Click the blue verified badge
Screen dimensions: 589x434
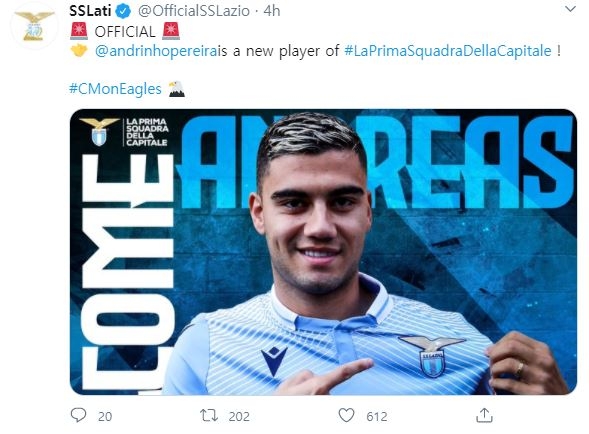pos(123,11)
